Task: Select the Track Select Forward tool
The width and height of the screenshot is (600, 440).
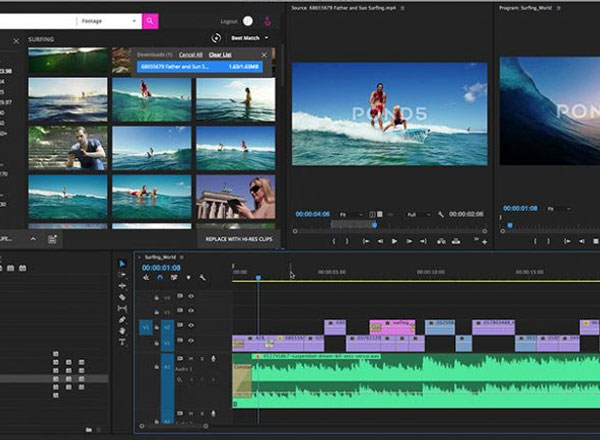Action: (122, 275)
